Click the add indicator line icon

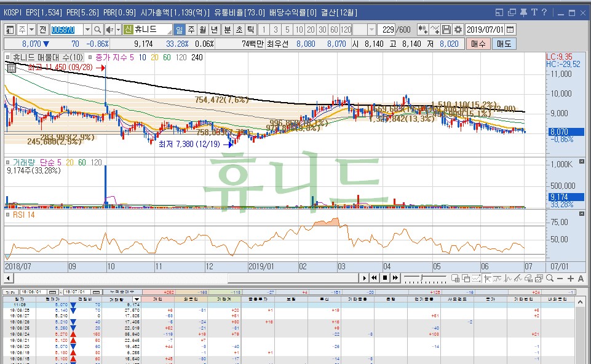coord(435,30)
